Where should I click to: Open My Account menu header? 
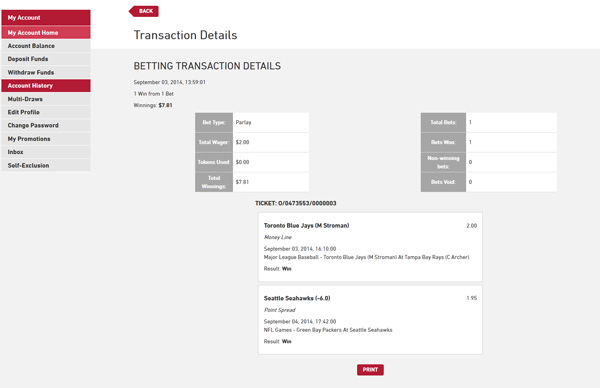click(46, 18)
